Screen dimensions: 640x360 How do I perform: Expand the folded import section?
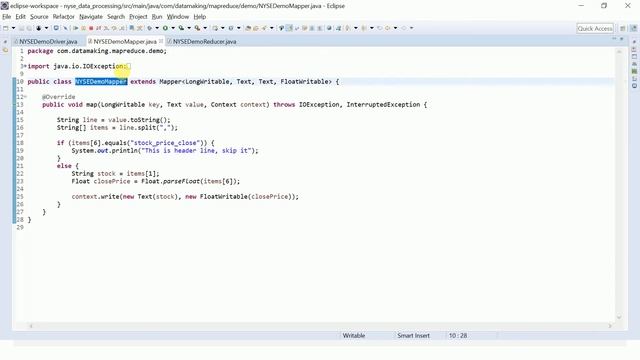pos(25,66)
